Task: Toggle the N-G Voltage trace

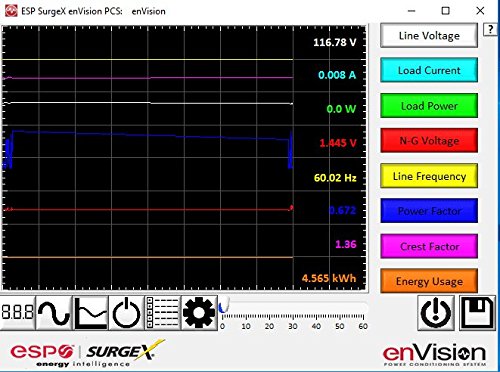Action: pos(429,140)
